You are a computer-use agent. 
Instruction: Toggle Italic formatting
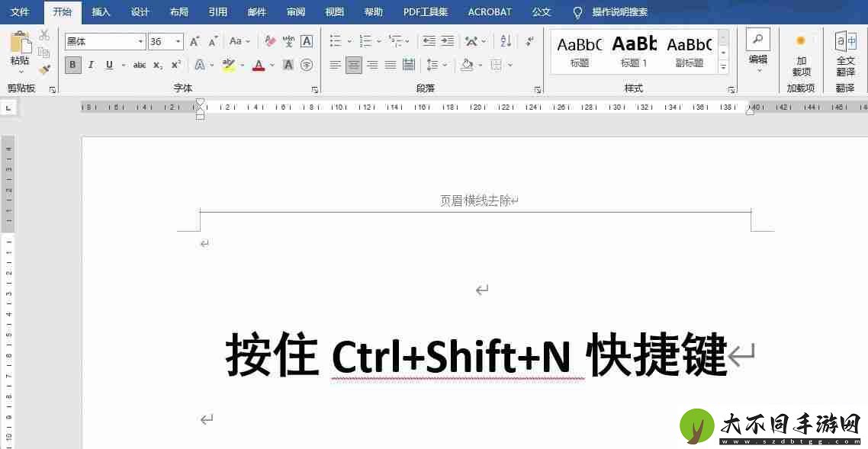[x=91, y=66]
